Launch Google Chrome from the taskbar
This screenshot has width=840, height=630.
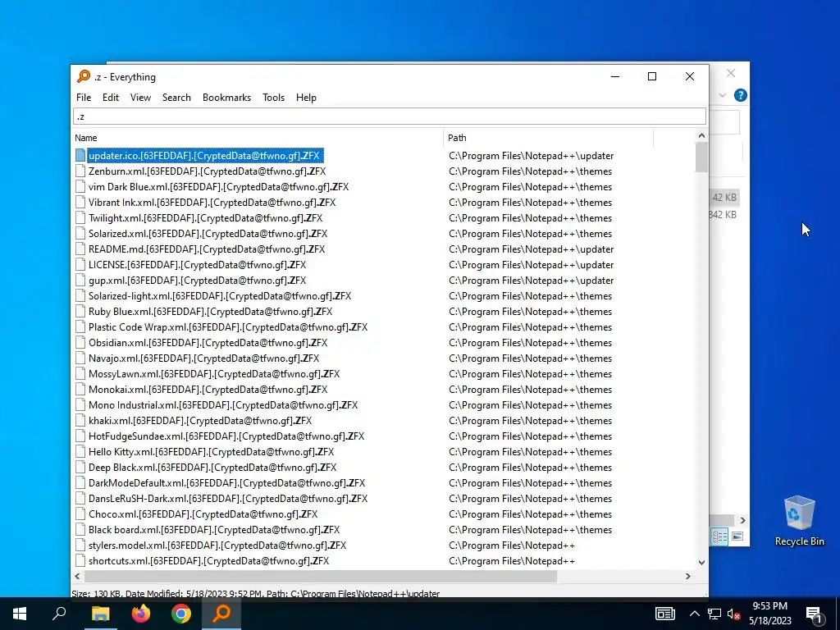(x=181, y=614)
